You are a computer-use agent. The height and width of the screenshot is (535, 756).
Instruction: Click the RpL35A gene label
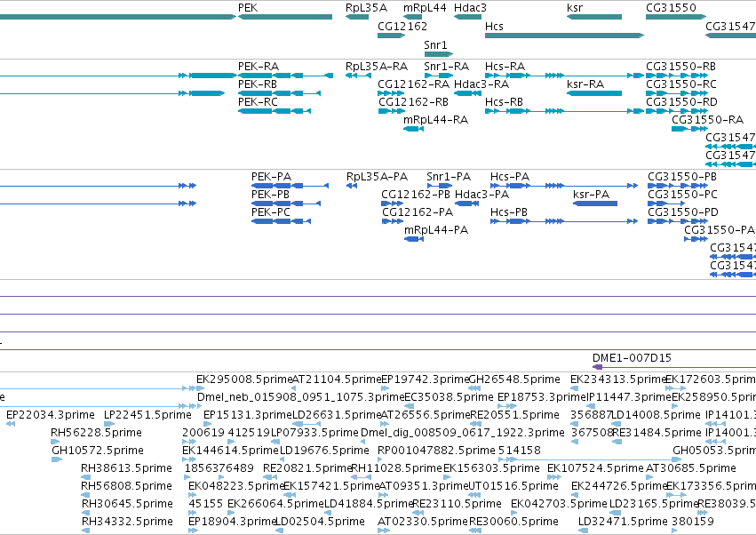pyautogui.click(x=366, y=8)
